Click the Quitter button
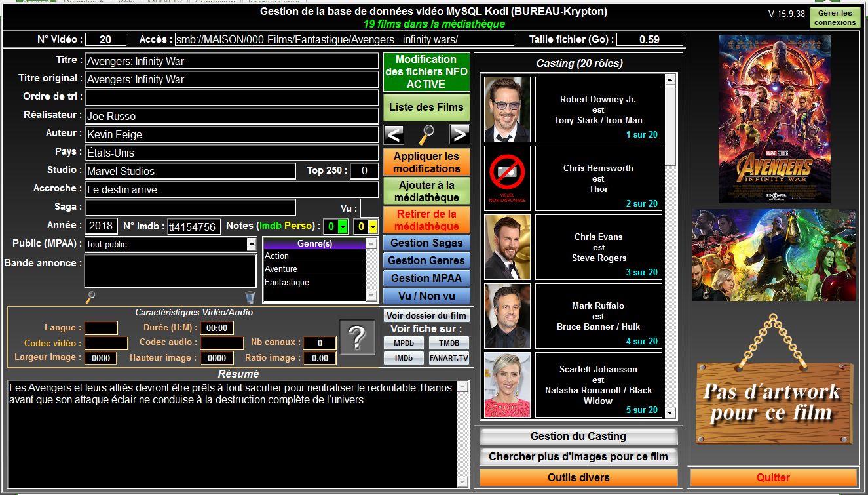Screen dimensions: 868x495 click(773, 477)
